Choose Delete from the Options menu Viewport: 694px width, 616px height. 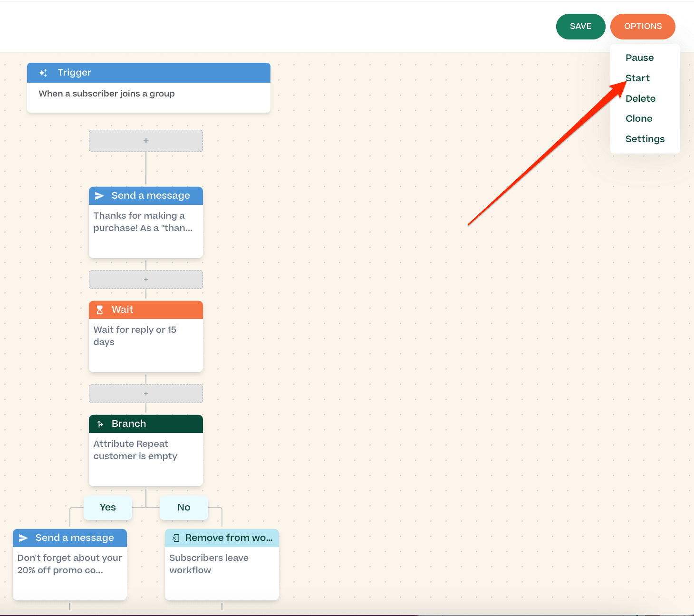pyautogui.click(x=640, y=99)
